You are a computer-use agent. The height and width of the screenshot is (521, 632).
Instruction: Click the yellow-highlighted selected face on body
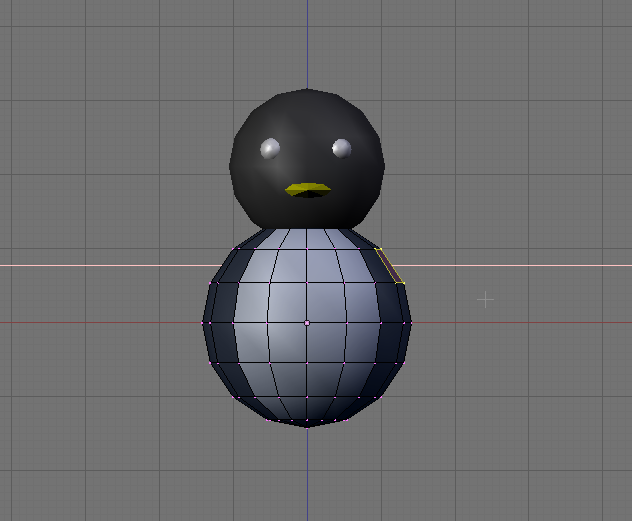(389, 266)
